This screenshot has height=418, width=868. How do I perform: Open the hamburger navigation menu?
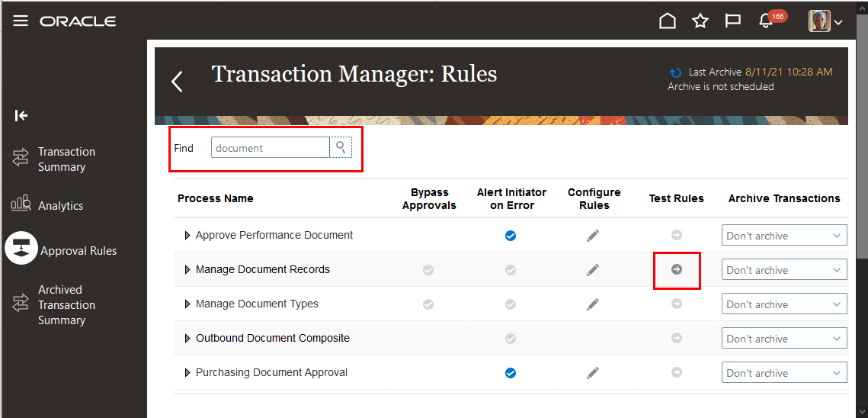click(21, 21)
